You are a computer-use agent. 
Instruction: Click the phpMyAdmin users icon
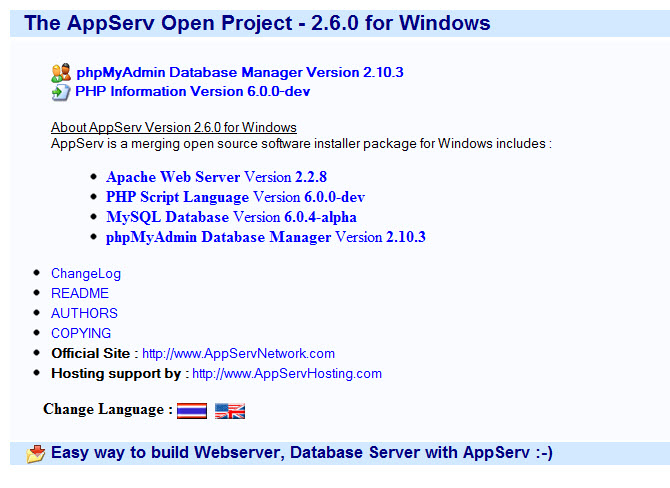(61, 73)
